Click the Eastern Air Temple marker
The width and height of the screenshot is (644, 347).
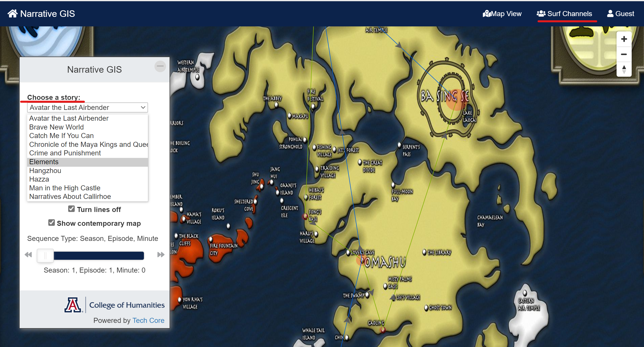point(525,293)
